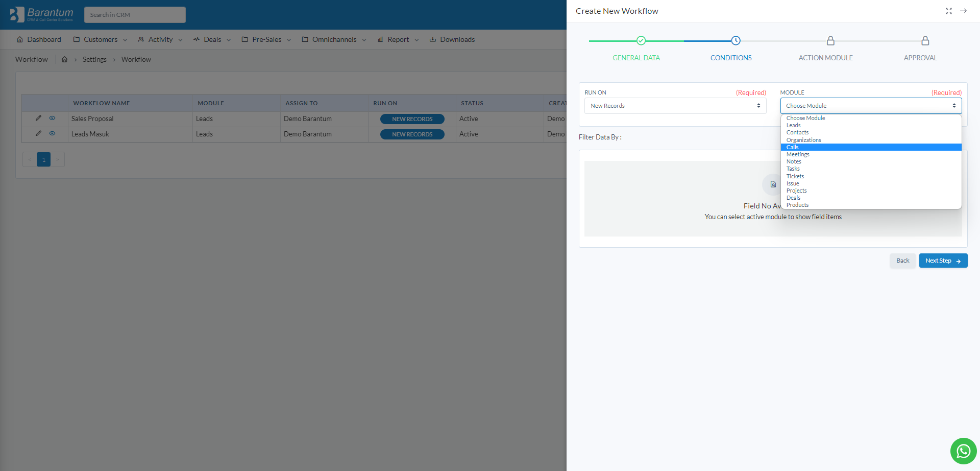Click the previous page arrow
The width and height of the screenshot is (980, 471).
[30, 159]
